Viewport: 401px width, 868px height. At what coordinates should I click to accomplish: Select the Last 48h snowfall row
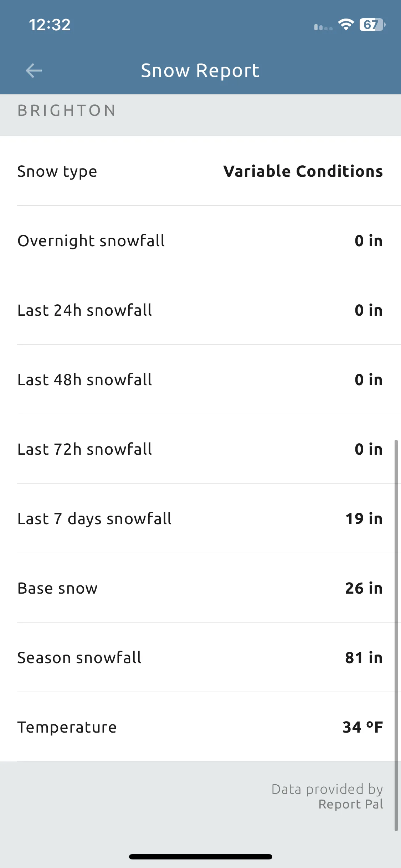(200, 379)
